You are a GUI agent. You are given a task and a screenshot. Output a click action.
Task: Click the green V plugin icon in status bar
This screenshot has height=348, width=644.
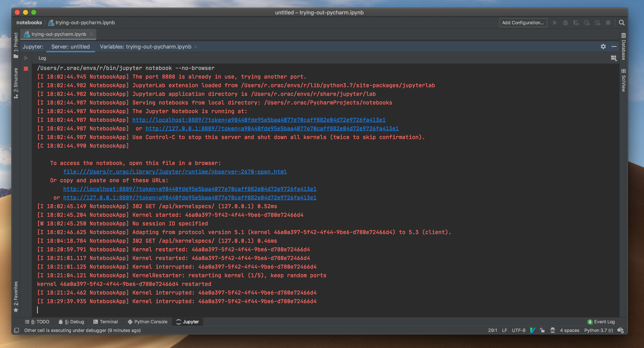click(x=533, y=330)
